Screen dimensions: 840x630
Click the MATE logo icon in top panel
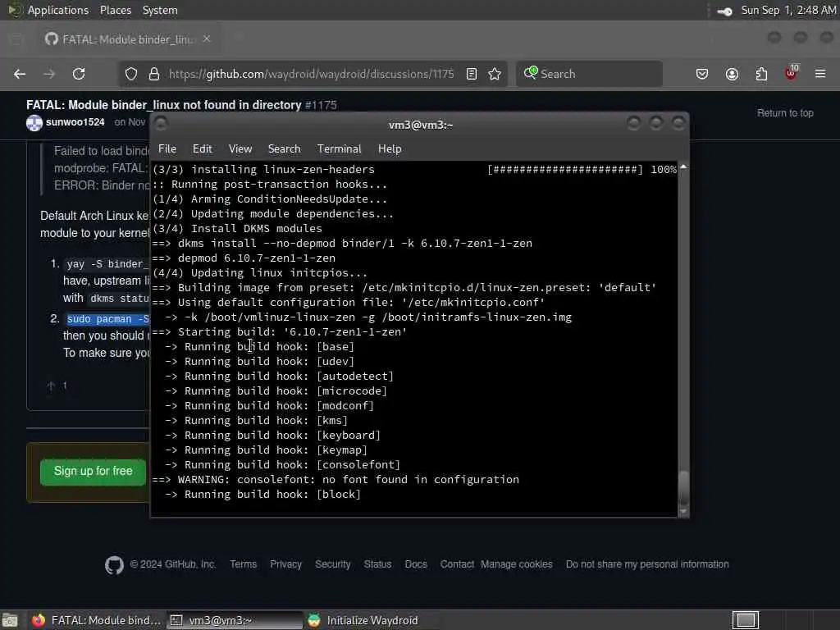pos(15,10)
